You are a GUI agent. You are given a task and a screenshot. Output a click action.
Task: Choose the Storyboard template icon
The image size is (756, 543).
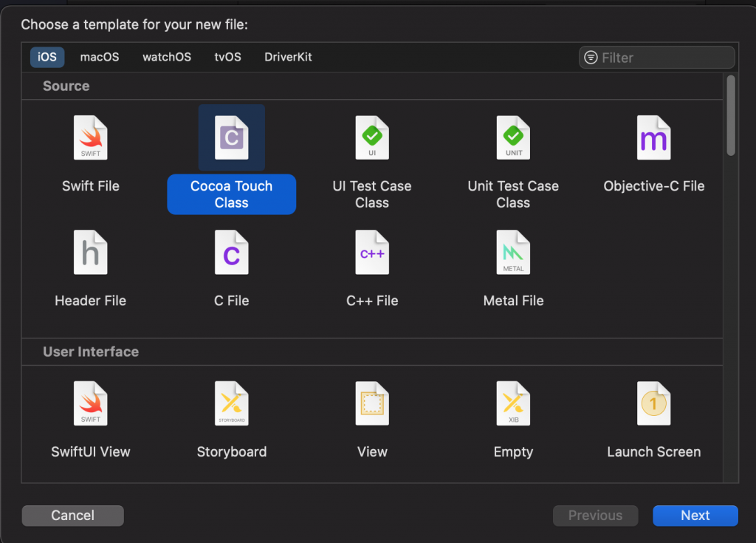click(x=231, y=403)
